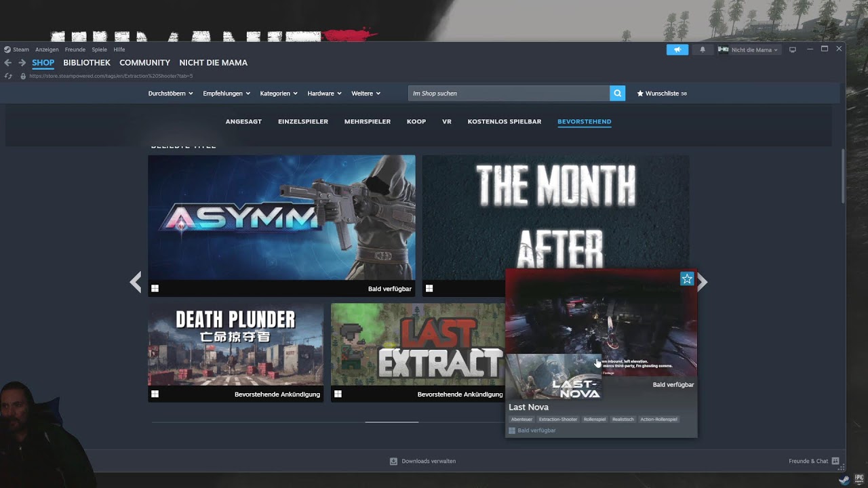Go back with the left arrow
868x488 pixels.
point(8,62)
